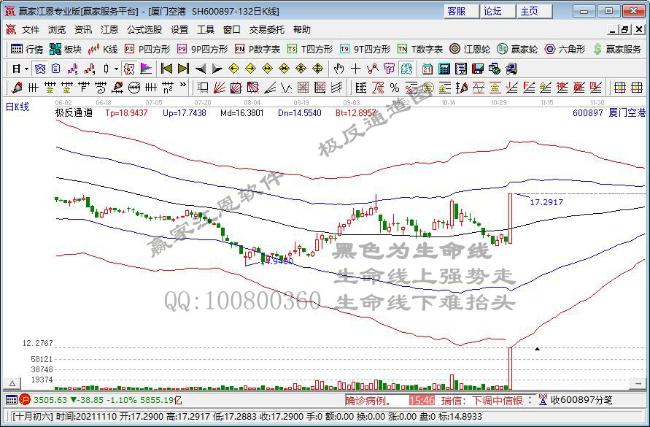Image resolution: width=650 pixels, height=427 pixels.
Task: Click the index 3505.63 status entry
Action: 108,400
